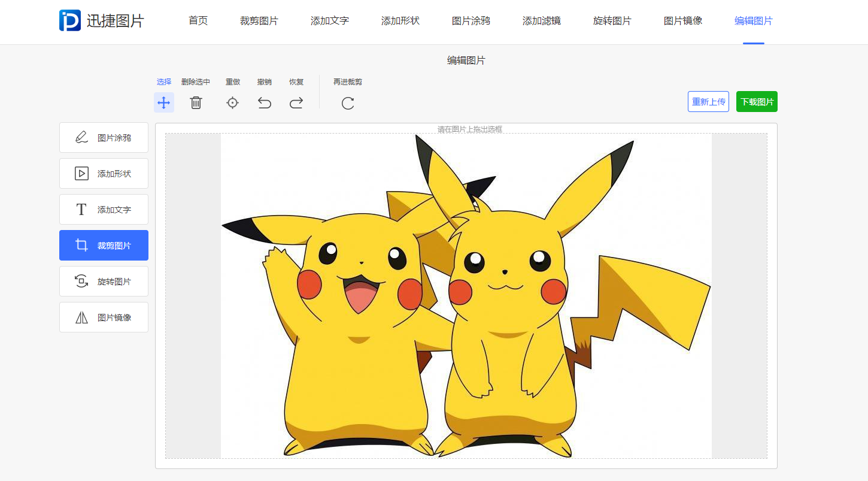Screen dimensions: 868x481
Task: Open 图片涂鸦 in the top navigation
Action: 471,21
